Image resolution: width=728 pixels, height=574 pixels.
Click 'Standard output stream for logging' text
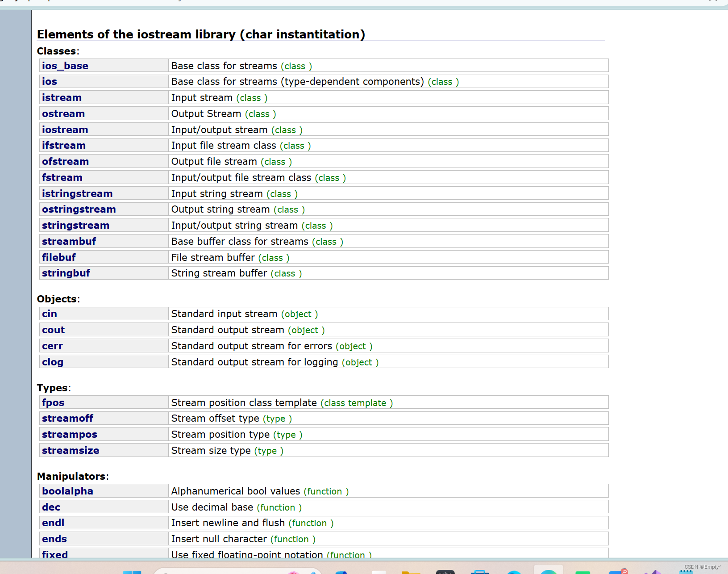point(255,362)
